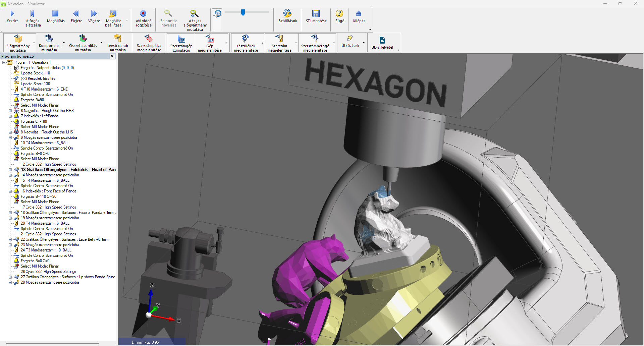This screenshot has width=644, height=346.
Task: Open Előgyártmány mutatása dropdown arrow
Action: 34,43
